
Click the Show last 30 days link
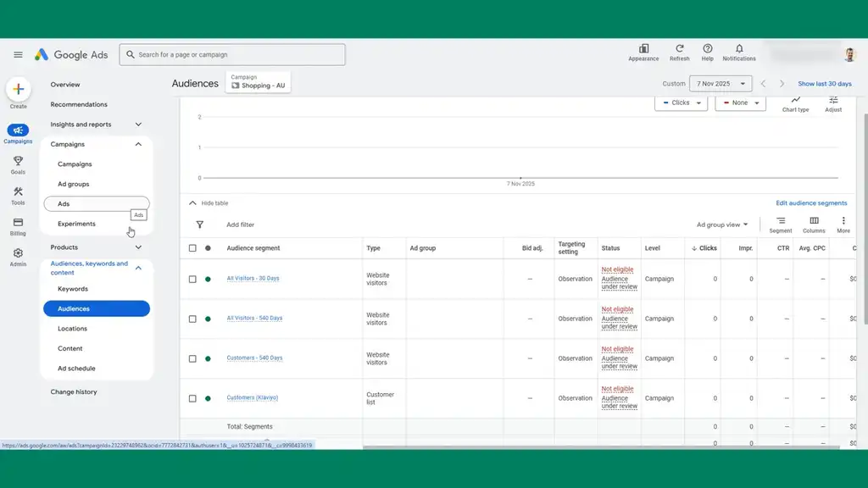point(825,84)
